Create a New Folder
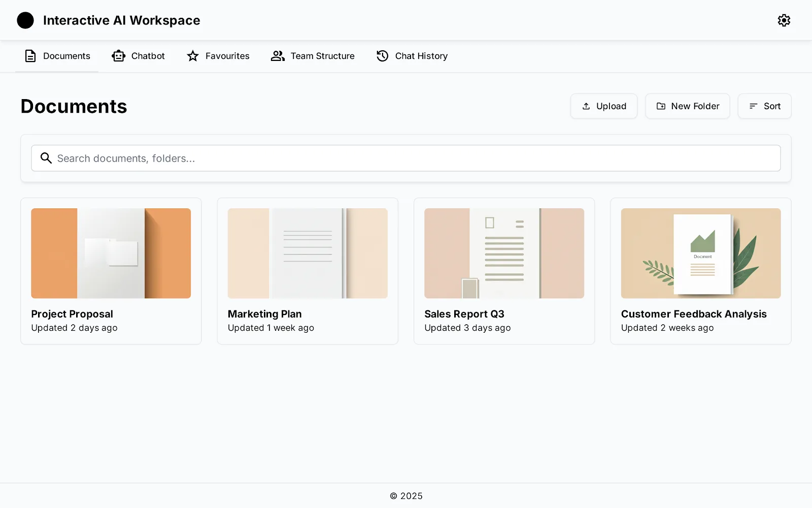 click(688, 106)
